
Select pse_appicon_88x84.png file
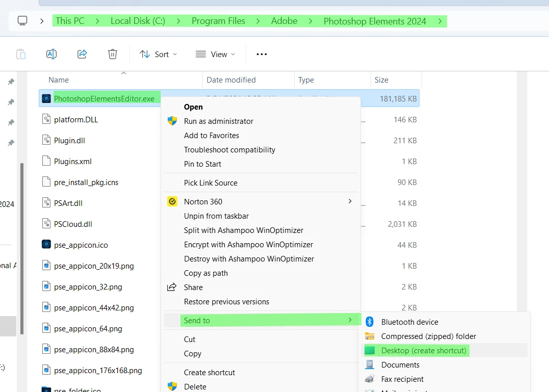coord(94,350)
